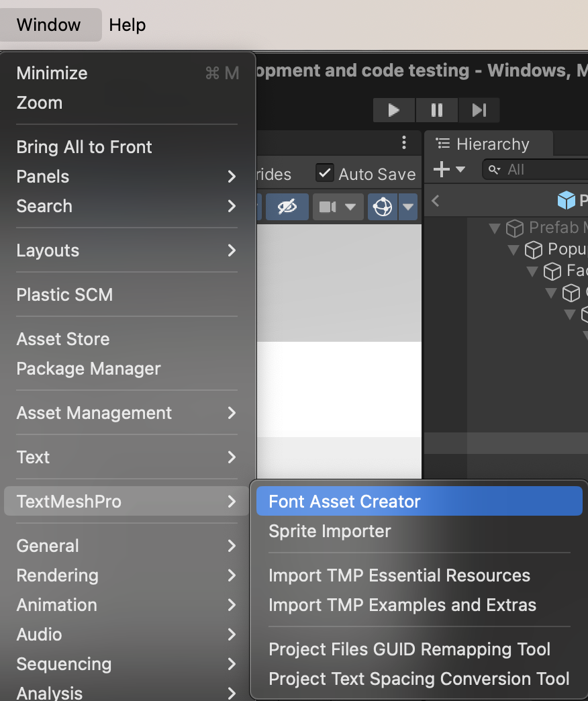Open the scene panel three-dot options menu
This screenshot has height=701, width=588.
(x=404, y=142)
